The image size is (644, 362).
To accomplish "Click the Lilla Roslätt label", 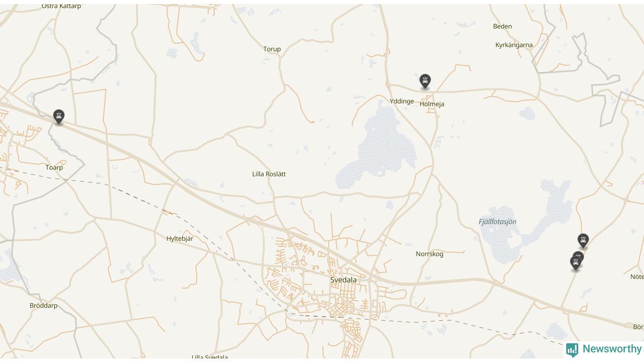I will (269, 174).
